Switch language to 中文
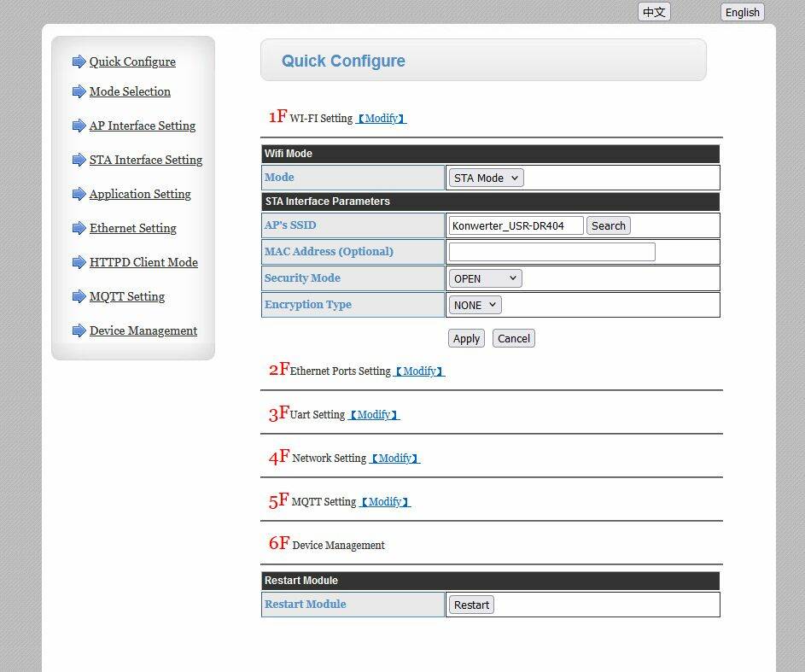This screenshot has height=672, width=805. click(654, 12)
